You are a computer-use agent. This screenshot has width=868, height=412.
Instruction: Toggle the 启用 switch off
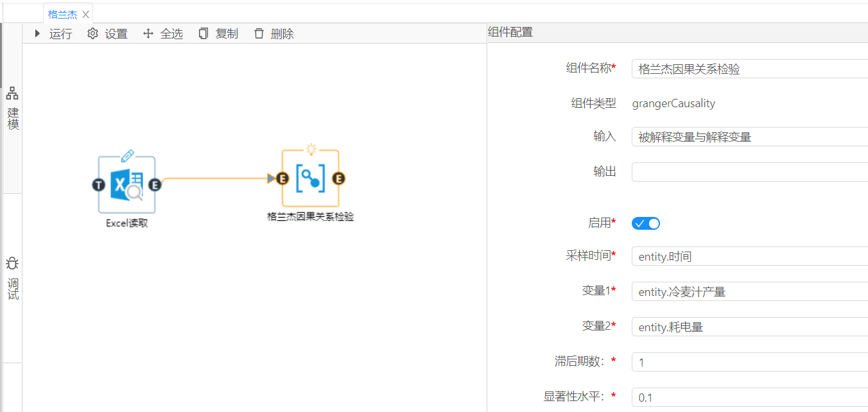tap(646, 223)
